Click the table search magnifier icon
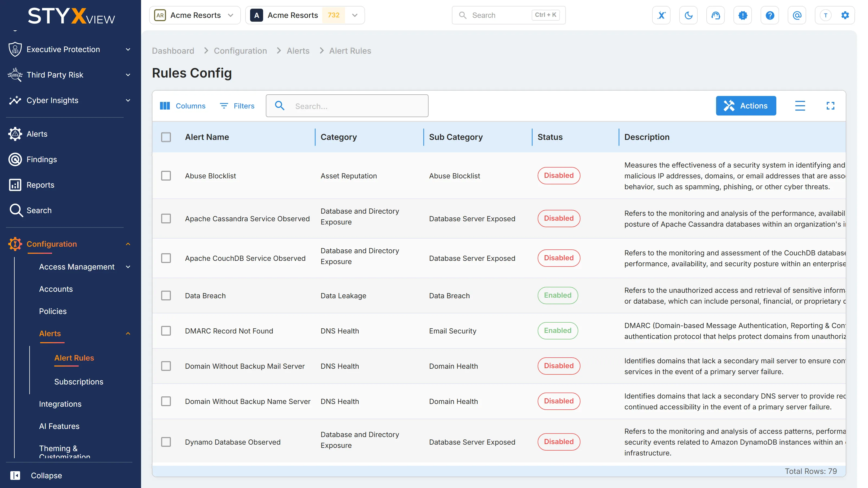This screenshot has width=868, height=488. coord(279,106)
